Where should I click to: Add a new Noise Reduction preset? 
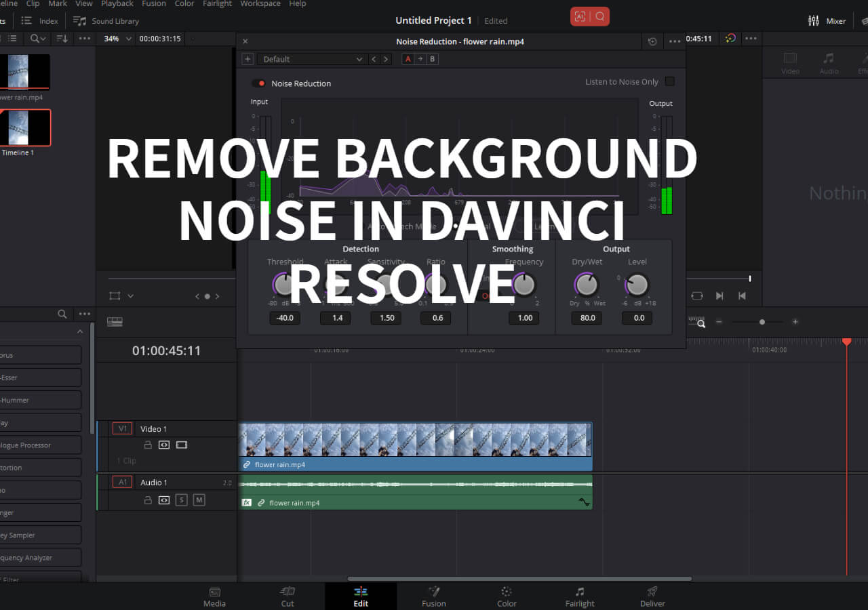click(248, 59)
